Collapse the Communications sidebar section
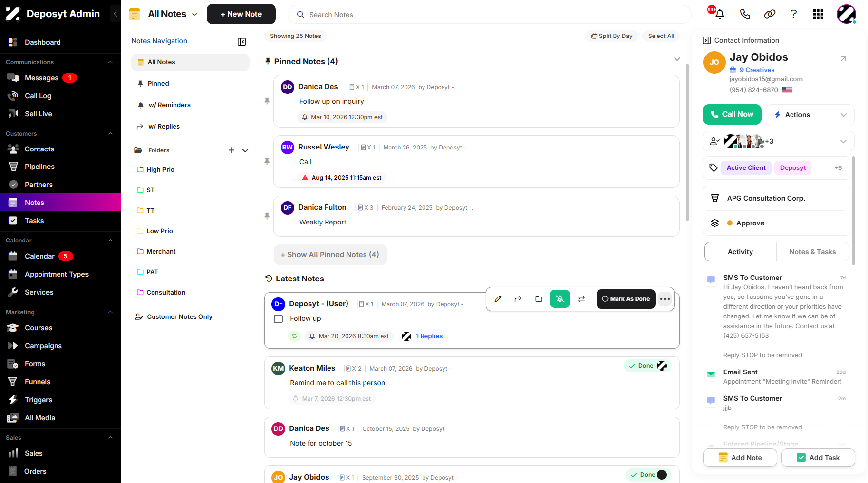This screenshot has height=483, width=868. pyautogui.click(x=110, y=62)
